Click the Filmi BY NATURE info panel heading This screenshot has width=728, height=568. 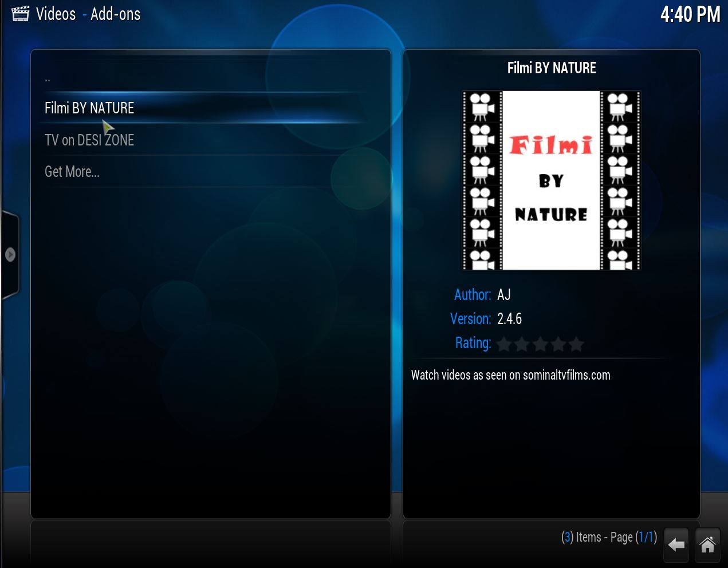coord(552,68)
